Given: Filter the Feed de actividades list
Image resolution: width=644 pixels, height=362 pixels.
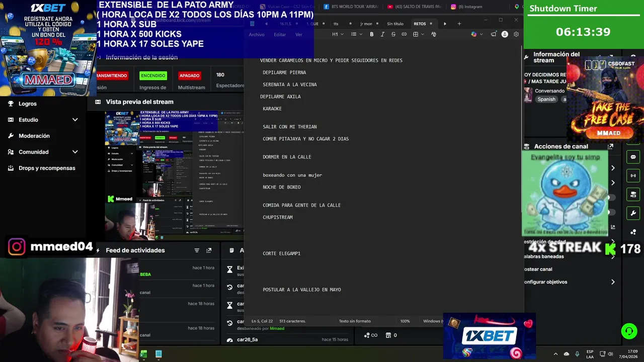Looking at the screenshot, I should click(197, 250).
